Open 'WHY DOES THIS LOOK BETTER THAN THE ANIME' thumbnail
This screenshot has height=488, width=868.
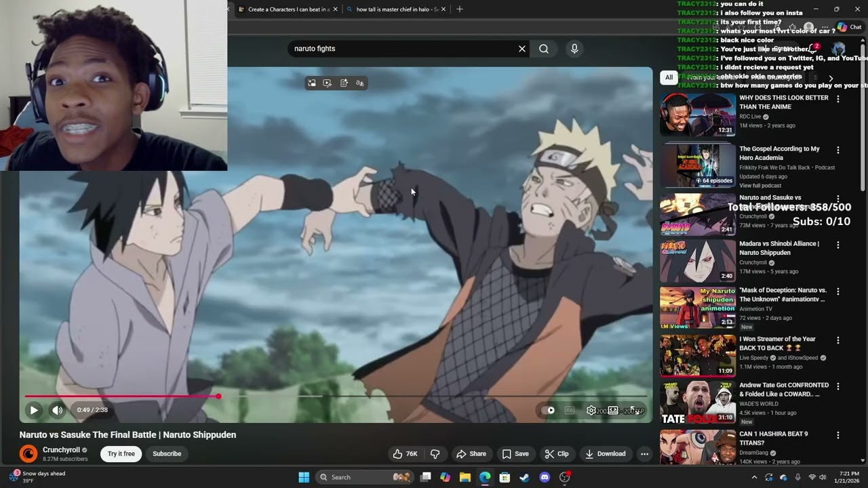698,115
